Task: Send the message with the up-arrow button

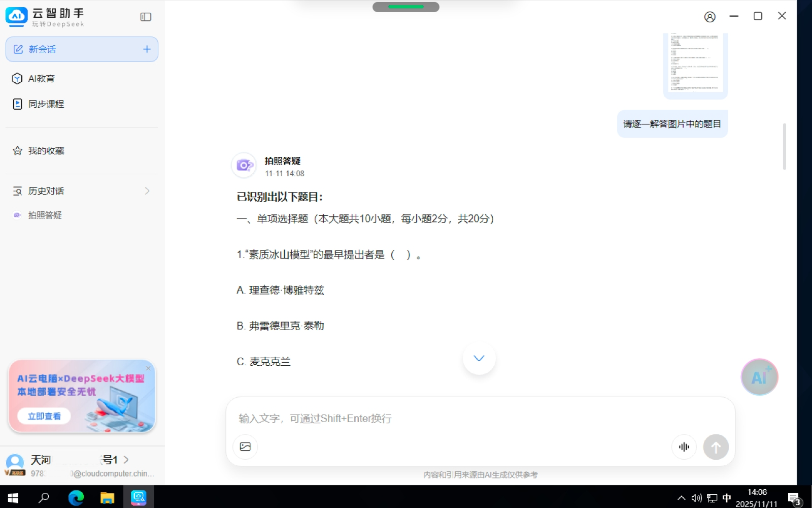Action: [x=716, y=447]
